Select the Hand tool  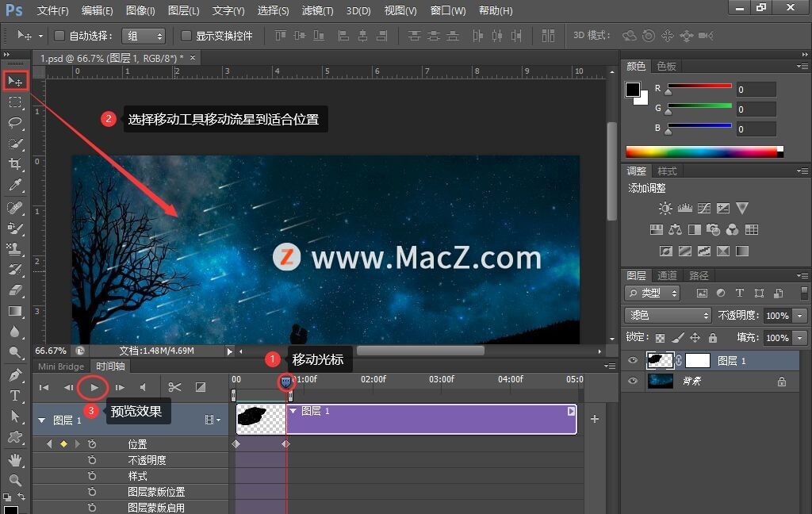[15, 459]
